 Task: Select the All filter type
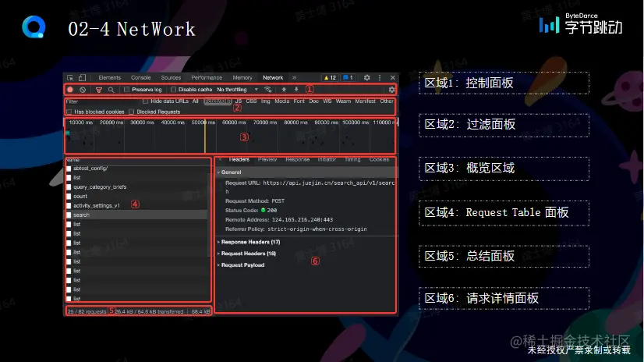[x=196, y=101]
